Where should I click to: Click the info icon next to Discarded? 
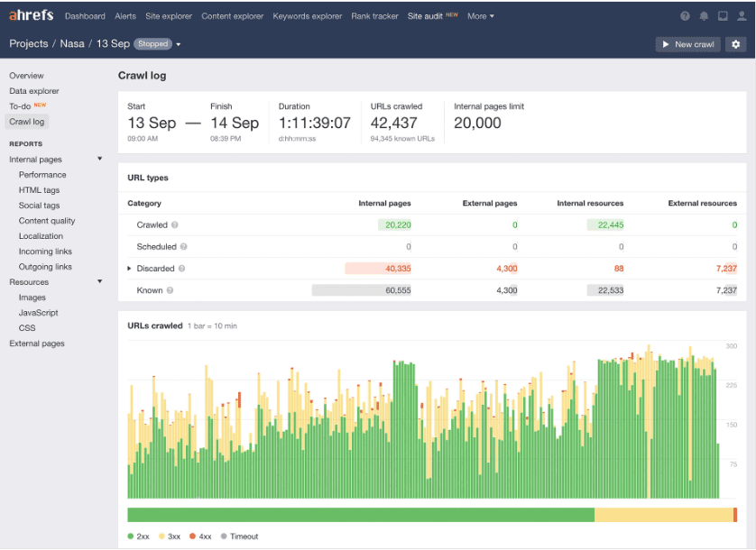coord(182,266)
